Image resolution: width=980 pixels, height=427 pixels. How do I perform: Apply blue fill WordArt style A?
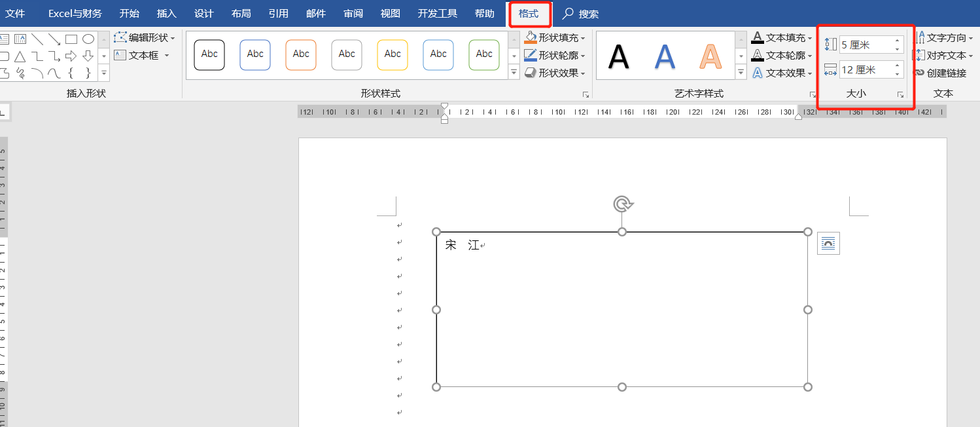tap(665, 56)
